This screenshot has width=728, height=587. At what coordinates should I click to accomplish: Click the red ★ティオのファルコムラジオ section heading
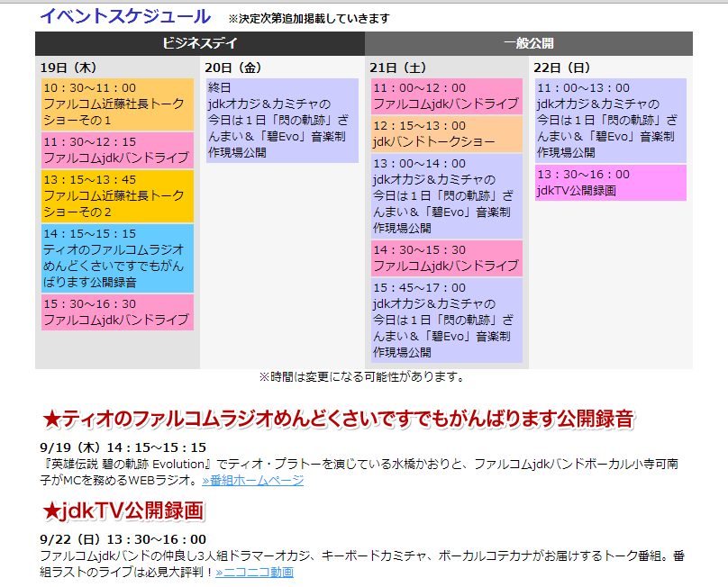[x=338, y=419]
